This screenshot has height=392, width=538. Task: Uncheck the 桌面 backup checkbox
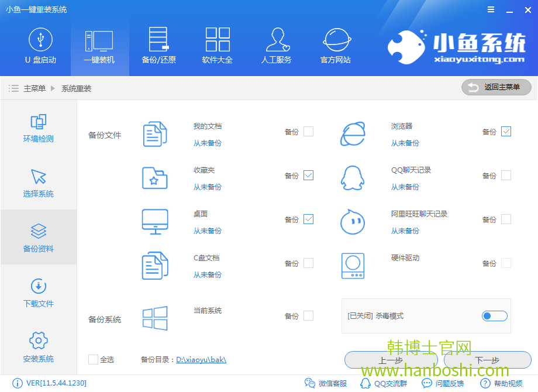pos(308,219)
